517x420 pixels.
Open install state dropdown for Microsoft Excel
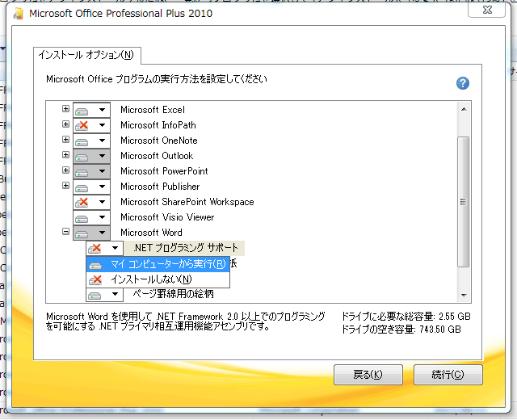pyautogui.click(x=91, y=110)
